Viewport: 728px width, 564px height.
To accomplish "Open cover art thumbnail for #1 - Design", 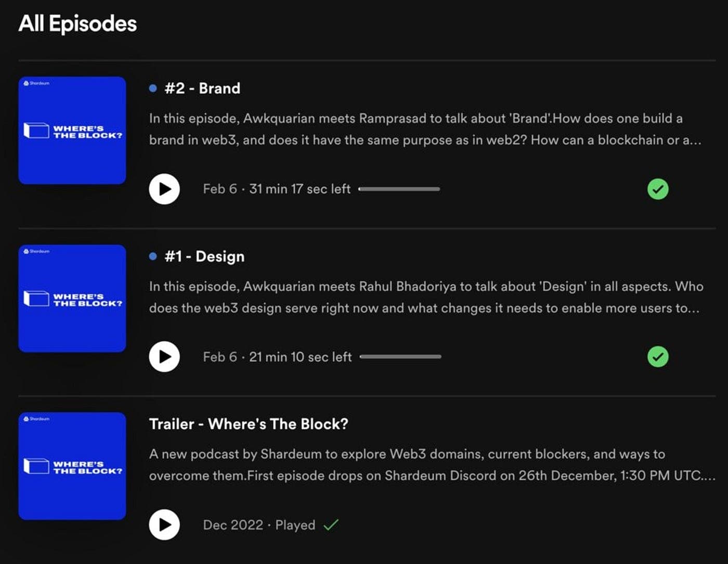I will tap(72, 299).
